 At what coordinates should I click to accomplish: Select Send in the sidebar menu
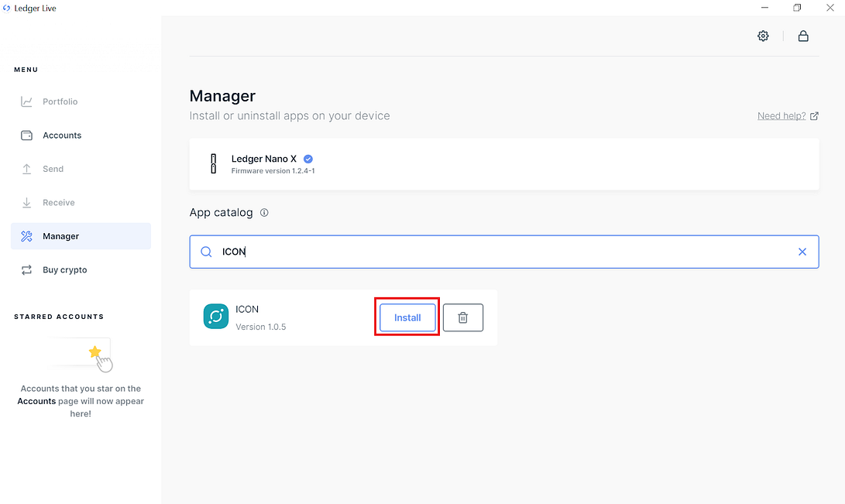point(81,169)
